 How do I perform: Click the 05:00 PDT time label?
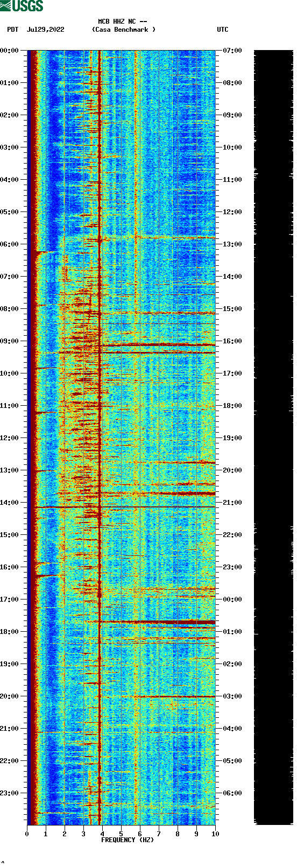pyautogui.click(x=9, y=212)
